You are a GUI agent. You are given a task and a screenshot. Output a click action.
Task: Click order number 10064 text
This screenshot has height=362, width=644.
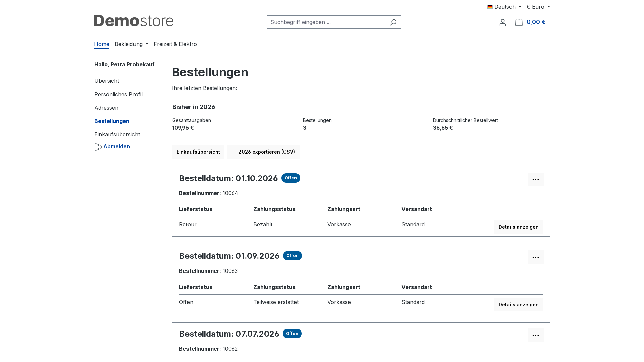pos(230,193)
